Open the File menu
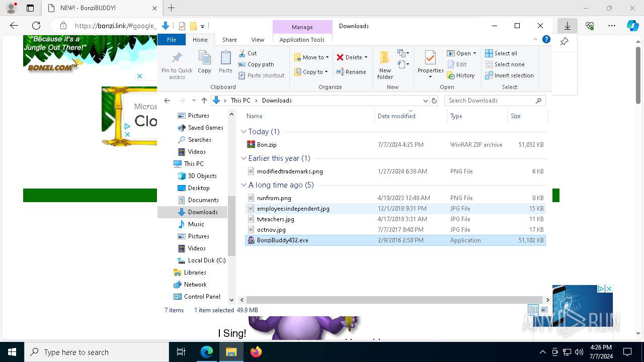 (172, 40)
